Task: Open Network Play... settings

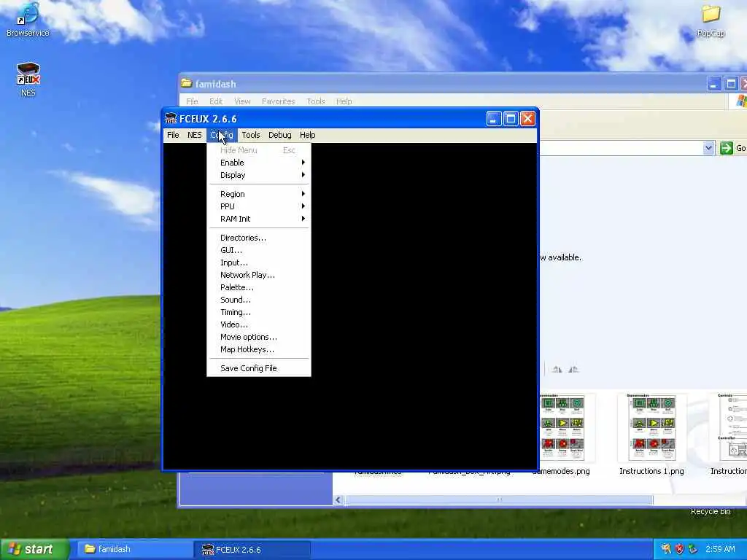Action: [259, 275]
